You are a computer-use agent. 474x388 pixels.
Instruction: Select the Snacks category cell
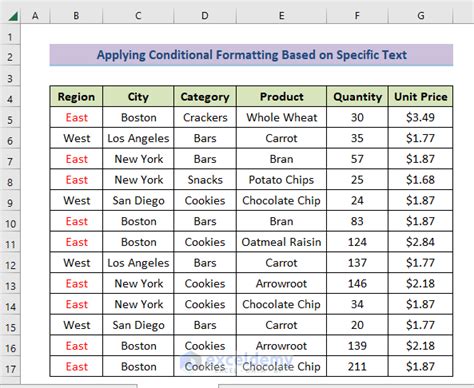click(x=205, y=180)
